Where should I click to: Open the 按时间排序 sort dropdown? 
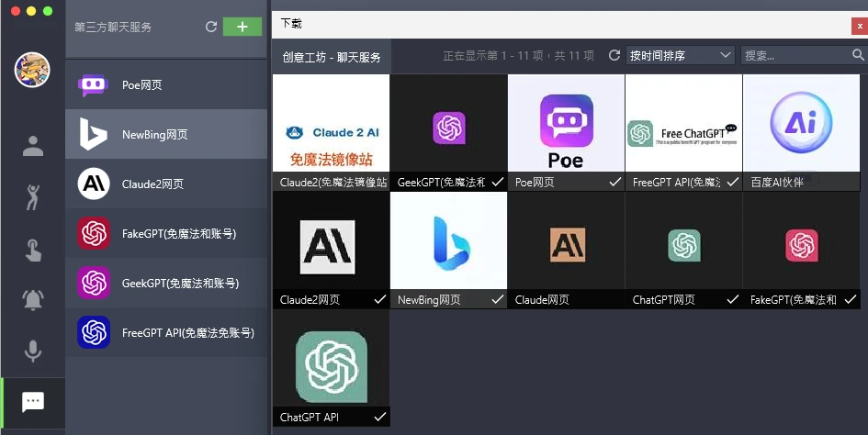[x=680, y=56]
